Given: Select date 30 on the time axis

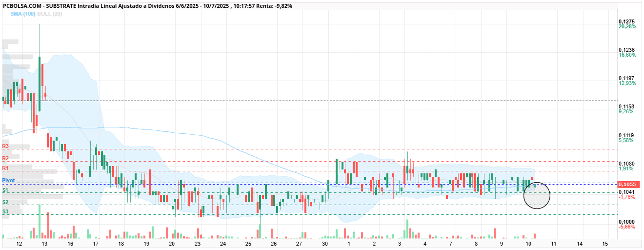Looking at the screenshot, I should 324,243.
